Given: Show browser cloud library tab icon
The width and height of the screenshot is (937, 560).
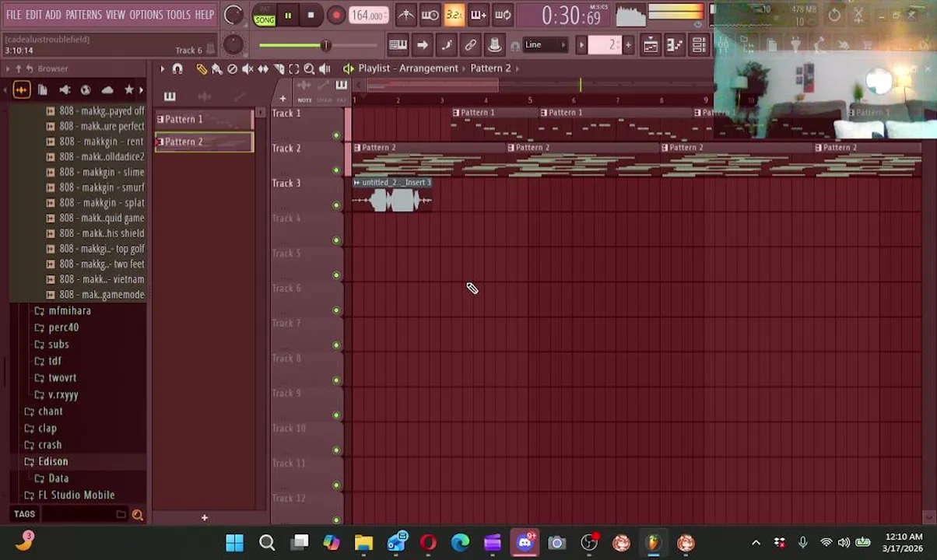Looking at the screenshot, I should [x=107, y=90].
